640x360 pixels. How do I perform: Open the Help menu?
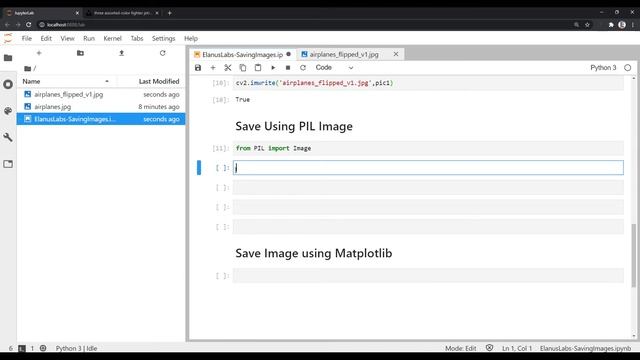coord(191,38)
